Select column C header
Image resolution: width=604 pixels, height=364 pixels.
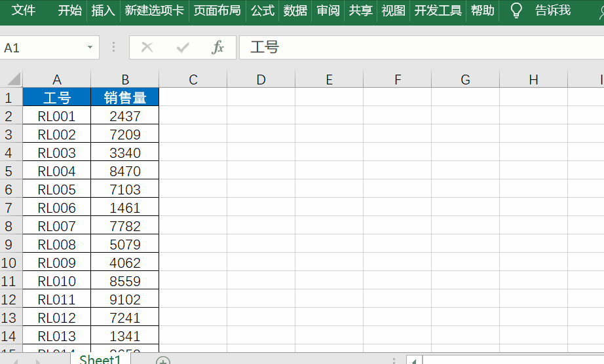(193, 80)
